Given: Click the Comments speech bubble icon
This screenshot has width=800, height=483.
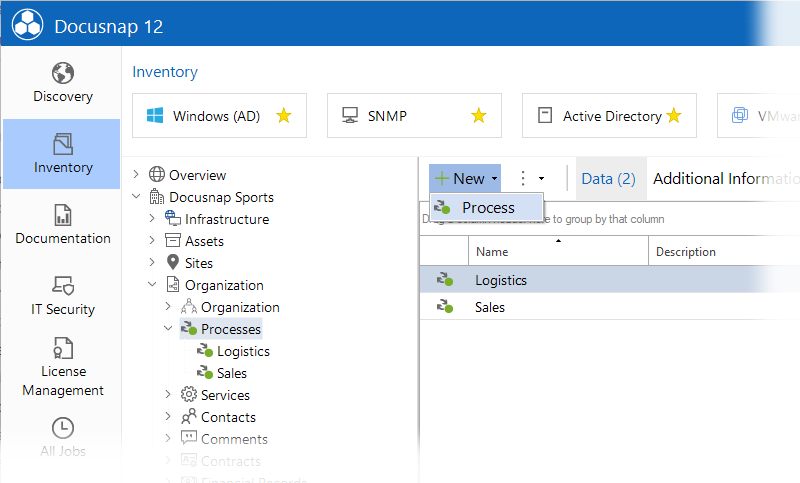Looking at the screenshot, I should click(x=189, y=438).
